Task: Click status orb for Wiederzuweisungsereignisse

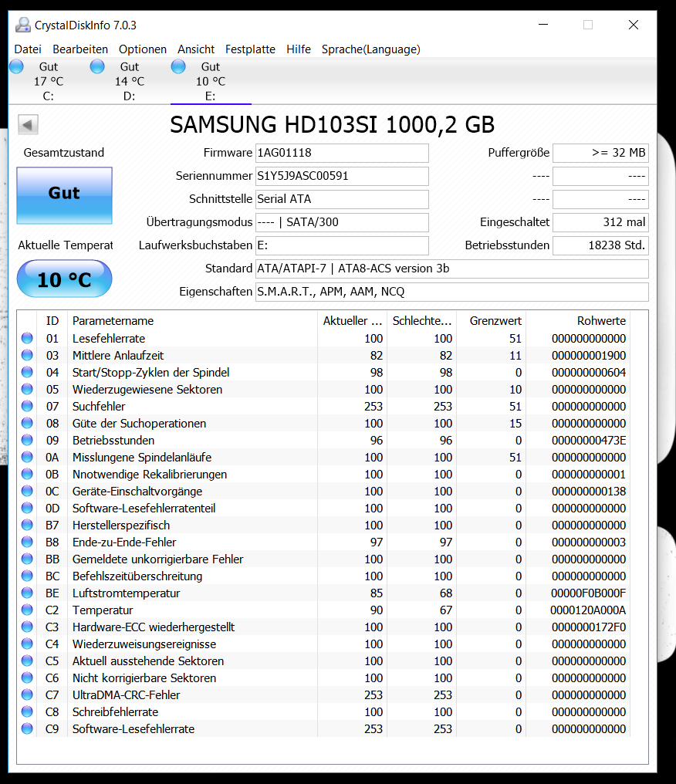Action: click(x=27, y=644)
